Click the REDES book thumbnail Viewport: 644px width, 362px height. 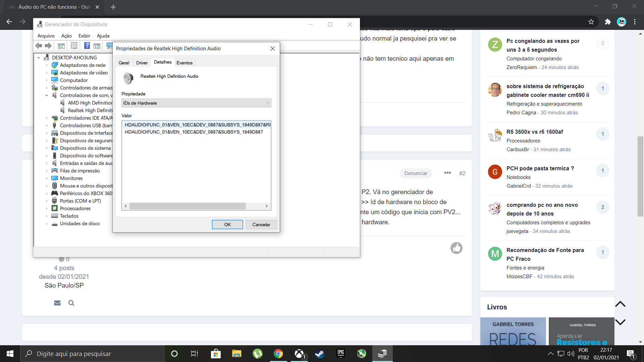(x=513, y=331)
